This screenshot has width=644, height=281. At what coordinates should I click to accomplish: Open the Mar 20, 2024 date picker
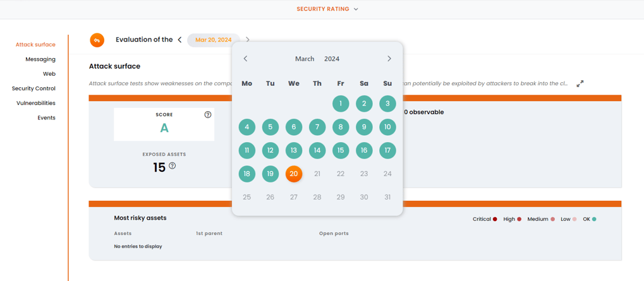[213, 40]
